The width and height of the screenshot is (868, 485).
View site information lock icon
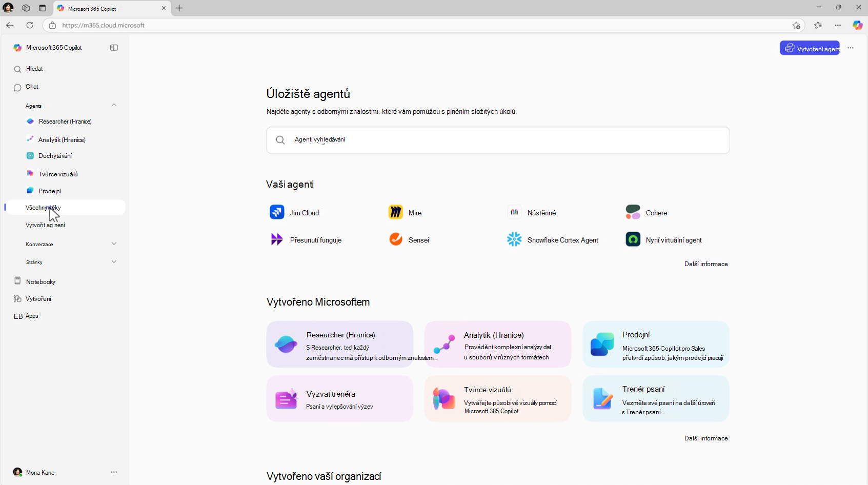pyautogui.click(x=52, y=25)
